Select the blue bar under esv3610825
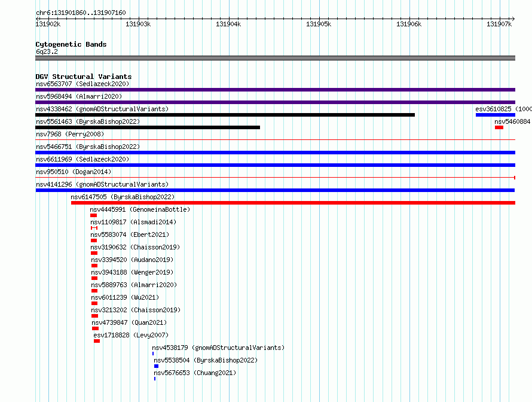Image resolution: width=532 pixels, height=402 pixels. click(496, 115)
